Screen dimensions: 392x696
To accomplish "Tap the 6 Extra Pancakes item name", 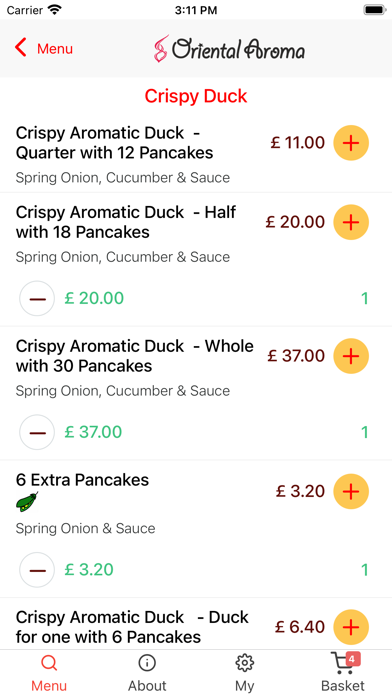I will click(x=83, y=480).
